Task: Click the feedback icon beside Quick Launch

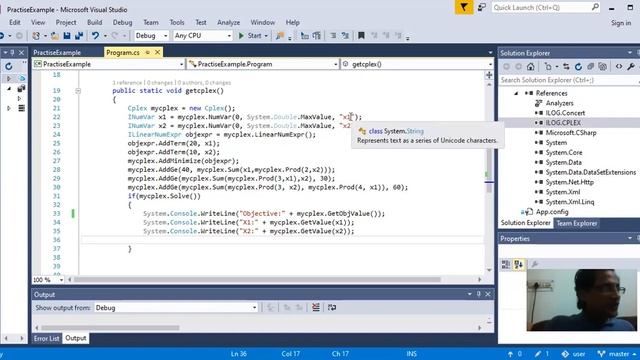Action: coord(482,7)
